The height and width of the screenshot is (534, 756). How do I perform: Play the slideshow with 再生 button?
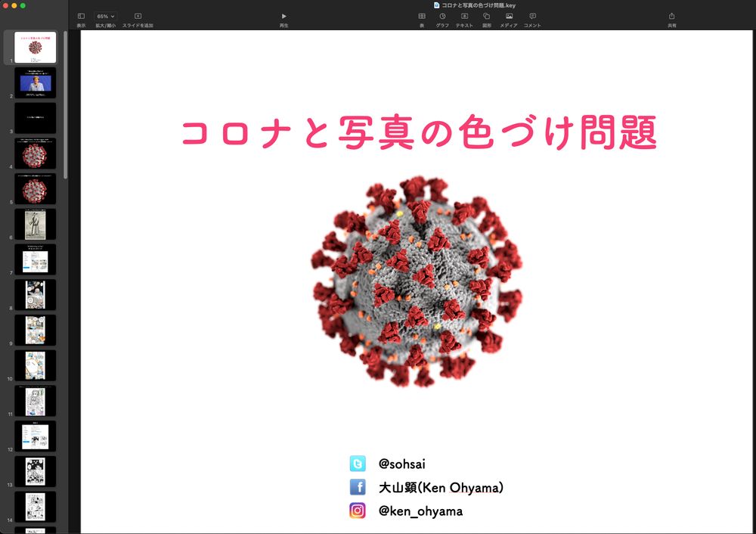point(284,17)
